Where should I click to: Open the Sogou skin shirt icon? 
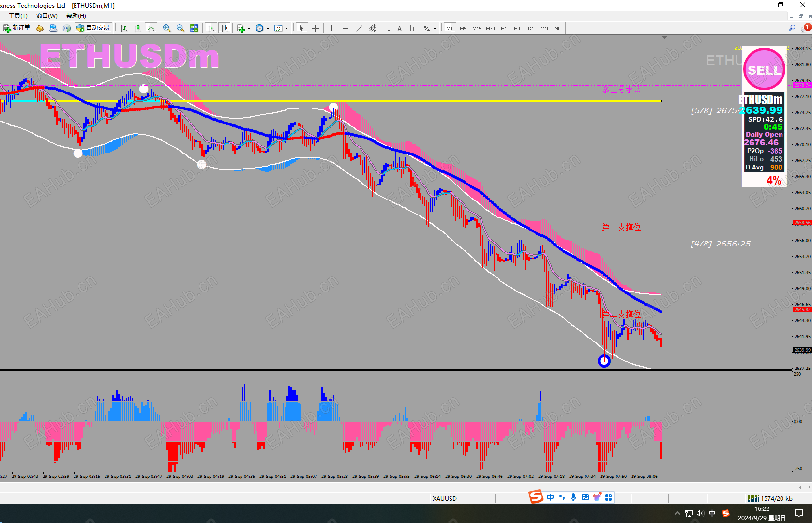coord(597,497)
